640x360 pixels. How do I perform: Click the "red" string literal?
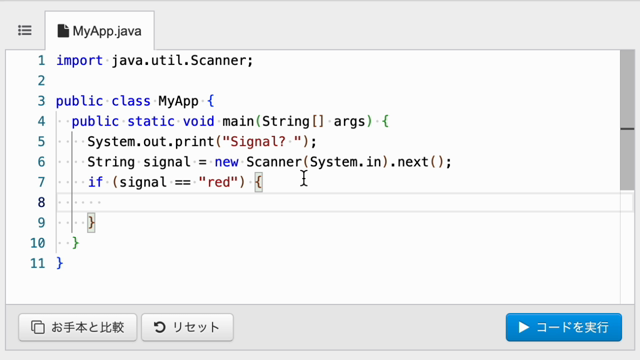click(x=218, y=182)
